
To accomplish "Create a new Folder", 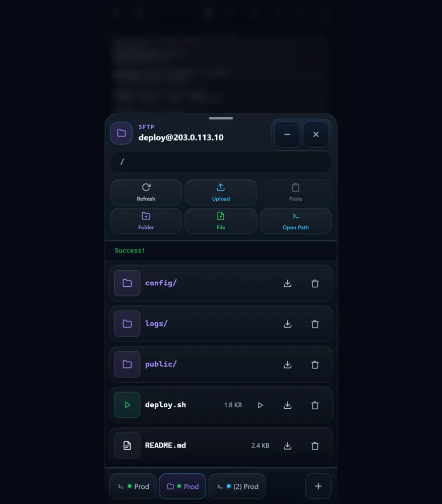I will [146, 221].
